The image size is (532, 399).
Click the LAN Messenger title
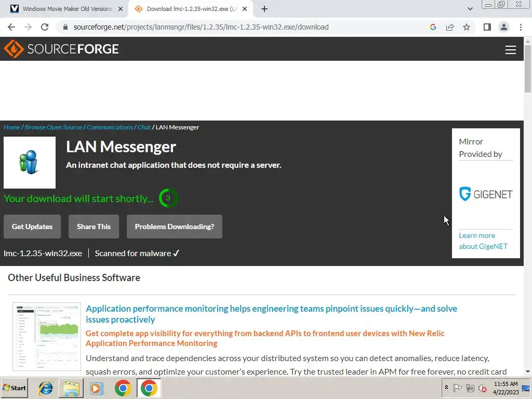[121, 147]
